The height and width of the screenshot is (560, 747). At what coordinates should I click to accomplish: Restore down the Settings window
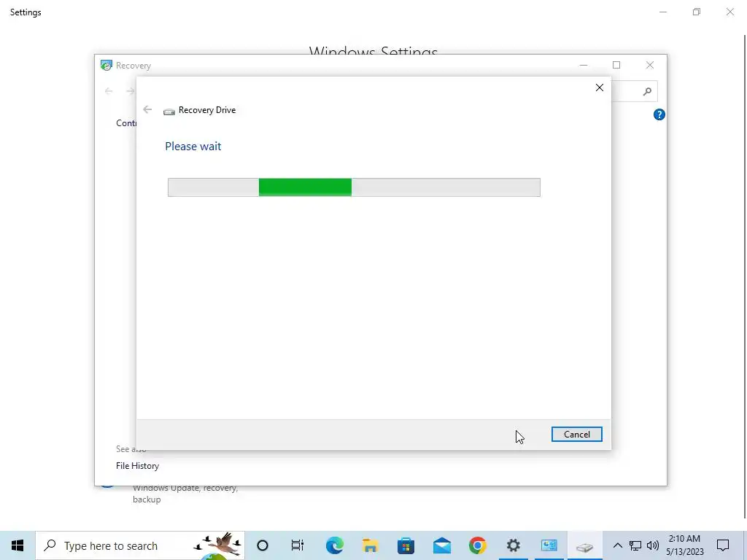pos(697,12)
